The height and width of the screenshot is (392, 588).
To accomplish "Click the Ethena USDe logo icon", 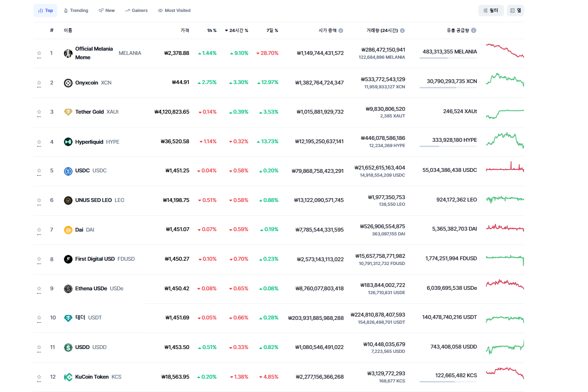I will pyautogui.click(x=68, y=289).
